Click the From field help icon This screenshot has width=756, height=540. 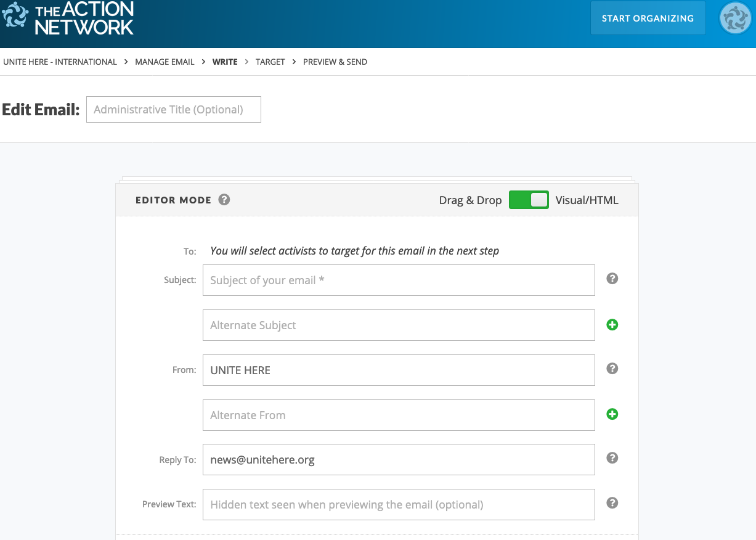612,369
